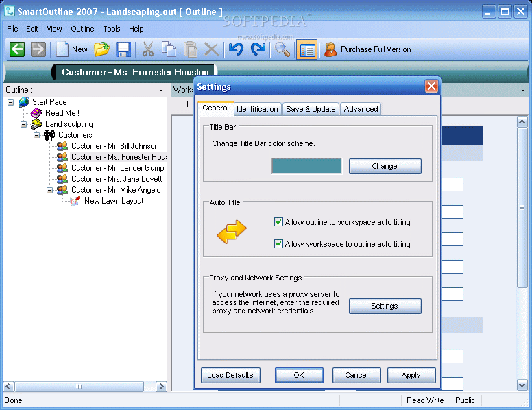Apply the settings changes

click(x=411, y=375)
